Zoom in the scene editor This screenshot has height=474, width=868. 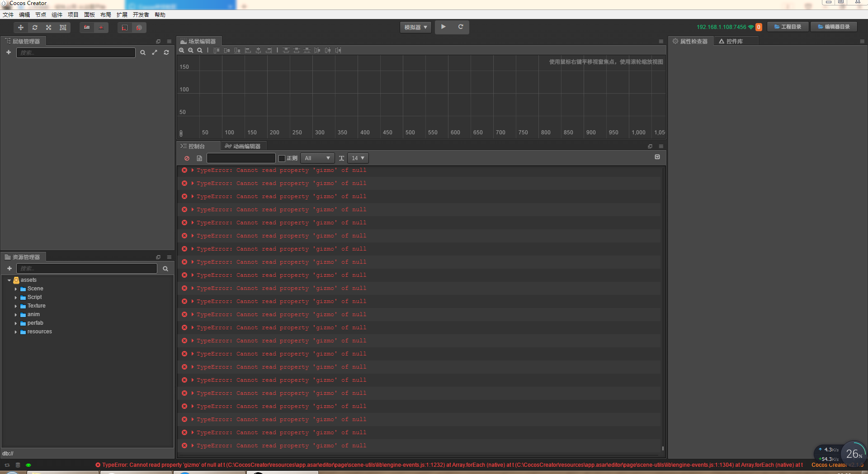tap(182, 51)
